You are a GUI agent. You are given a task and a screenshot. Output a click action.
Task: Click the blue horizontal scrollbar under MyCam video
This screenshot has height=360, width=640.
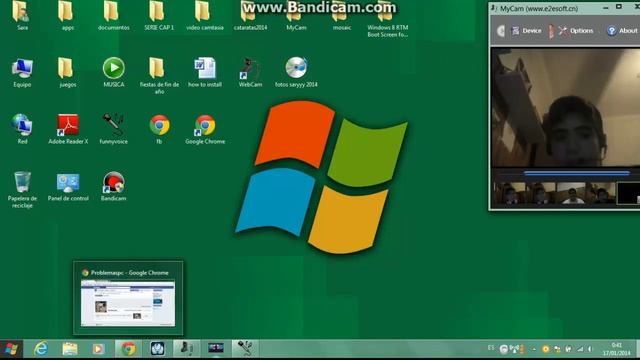click(577, 173)
